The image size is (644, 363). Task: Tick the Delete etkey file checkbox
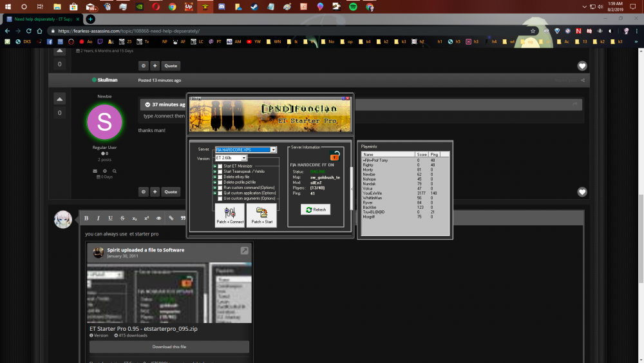pos(220,177)
